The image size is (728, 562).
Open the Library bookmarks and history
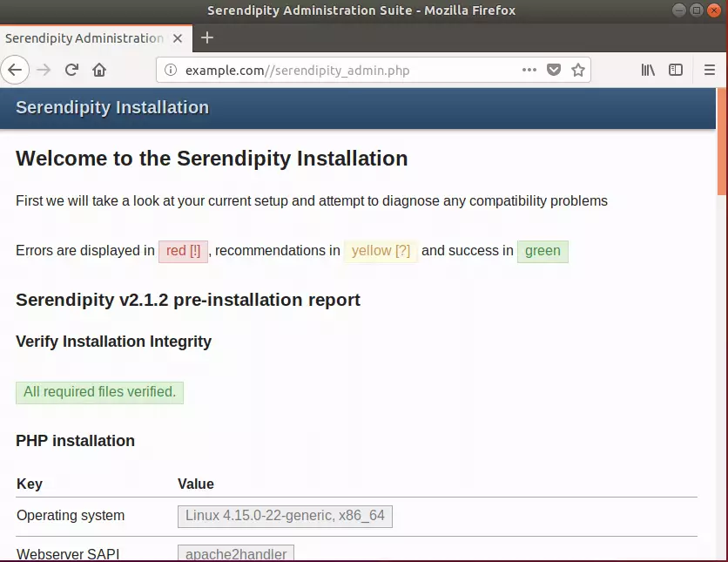click(x=648, y=70)
